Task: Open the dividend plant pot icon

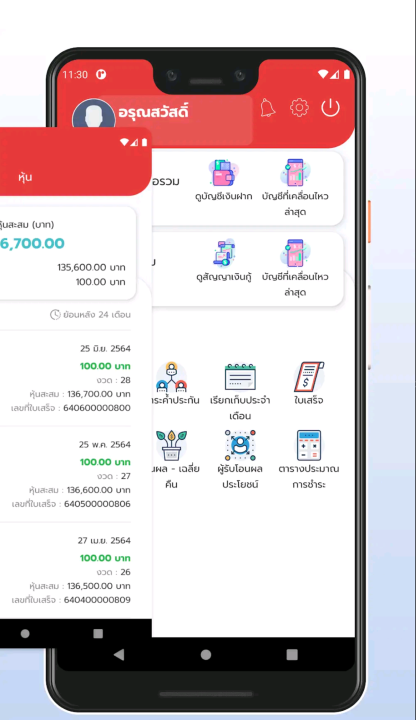Action: (x=171, y=445)
